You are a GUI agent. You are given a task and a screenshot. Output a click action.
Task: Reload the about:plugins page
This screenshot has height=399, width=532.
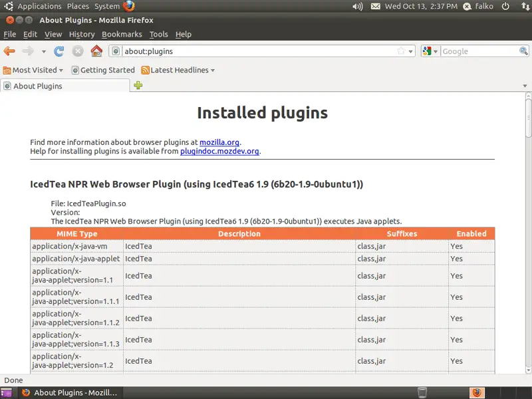[x=59, y=51]
